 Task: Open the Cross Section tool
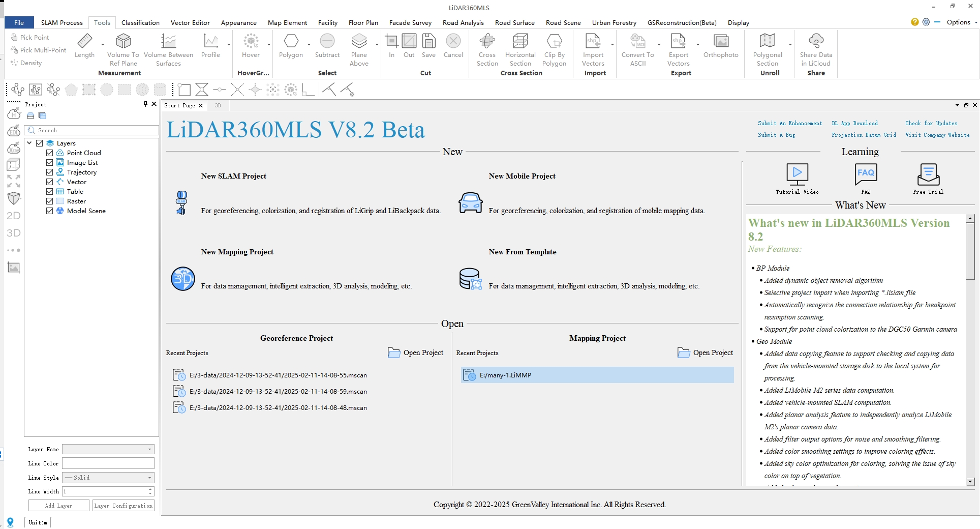tap(487, 49)
